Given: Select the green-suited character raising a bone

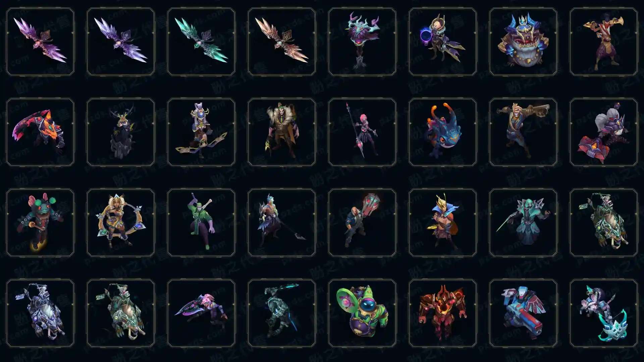Looking at the screenshot, I should 201,223.
